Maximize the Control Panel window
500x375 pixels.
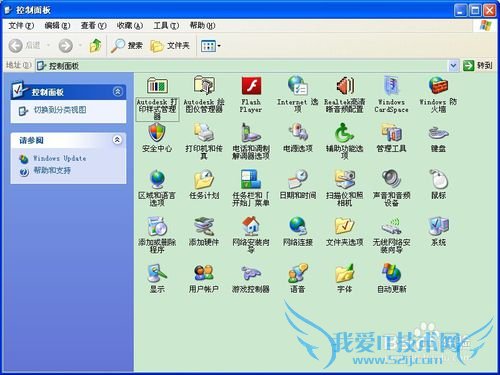tap(475, 10)
